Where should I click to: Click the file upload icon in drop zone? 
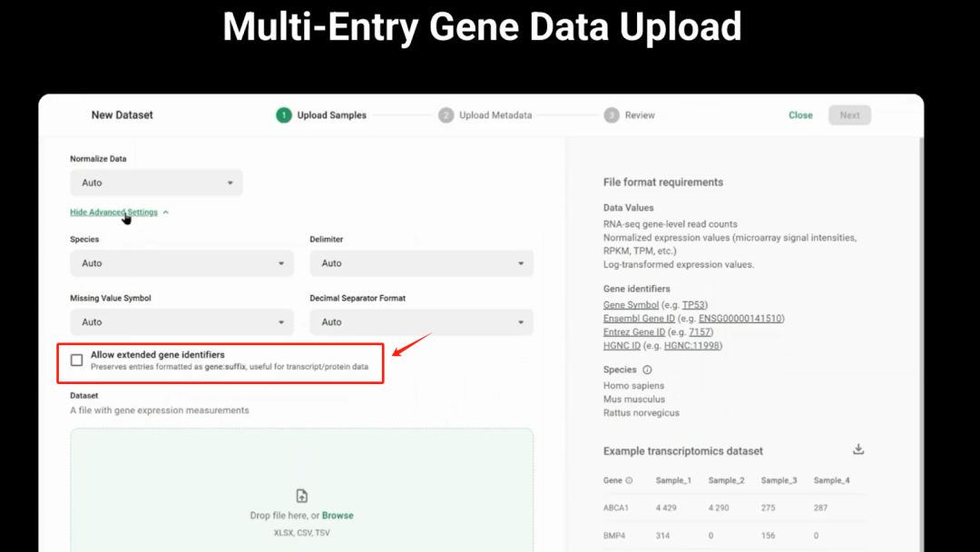[302, 496]
